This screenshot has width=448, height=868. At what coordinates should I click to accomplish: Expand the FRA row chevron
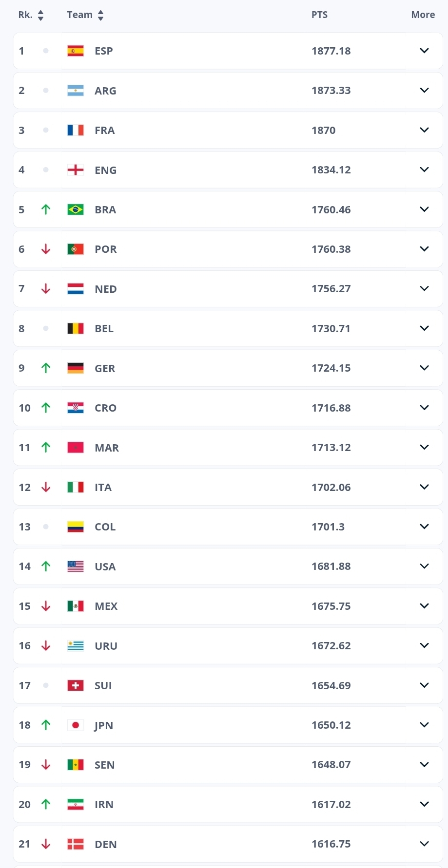coord(424,130)
